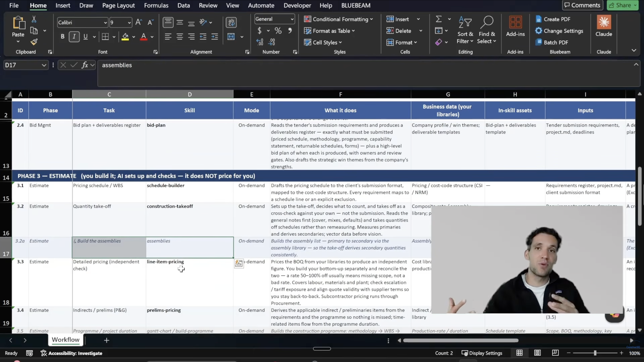Toggle Italic formatting
The width and height of the screenshot is (644, 362).
tap(74, 37)
